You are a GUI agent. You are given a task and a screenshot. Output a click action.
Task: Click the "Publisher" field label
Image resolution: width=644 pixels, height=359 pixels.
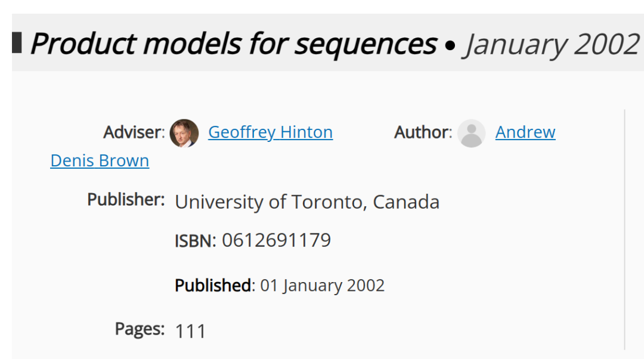(126, 200)
